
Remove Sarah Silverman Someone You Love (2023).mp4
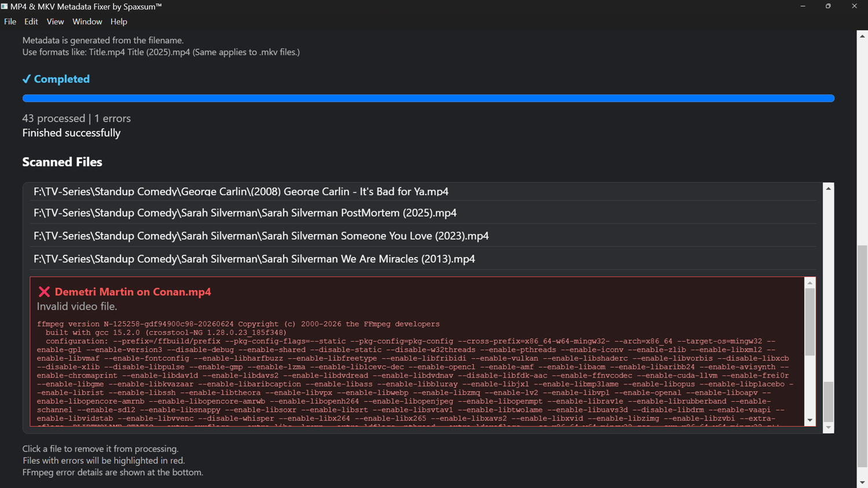pyautogui.click(x=423, y=236)
